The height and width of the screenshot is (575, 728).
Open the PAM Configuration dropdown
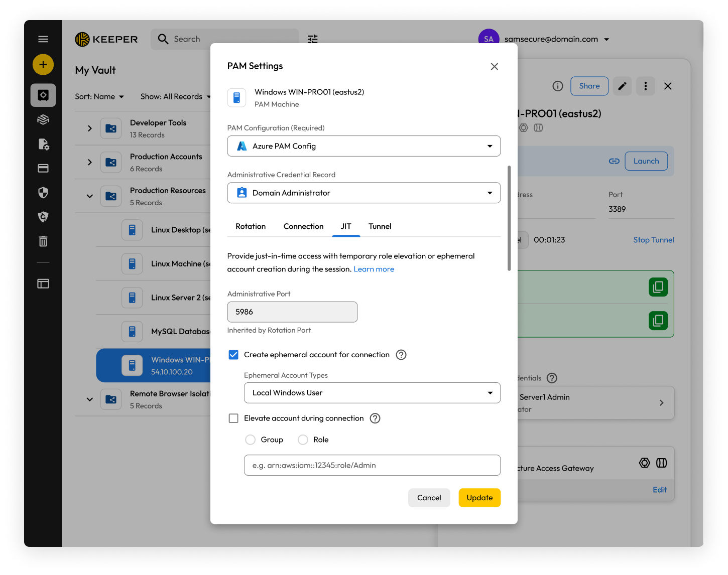point(363,146)
